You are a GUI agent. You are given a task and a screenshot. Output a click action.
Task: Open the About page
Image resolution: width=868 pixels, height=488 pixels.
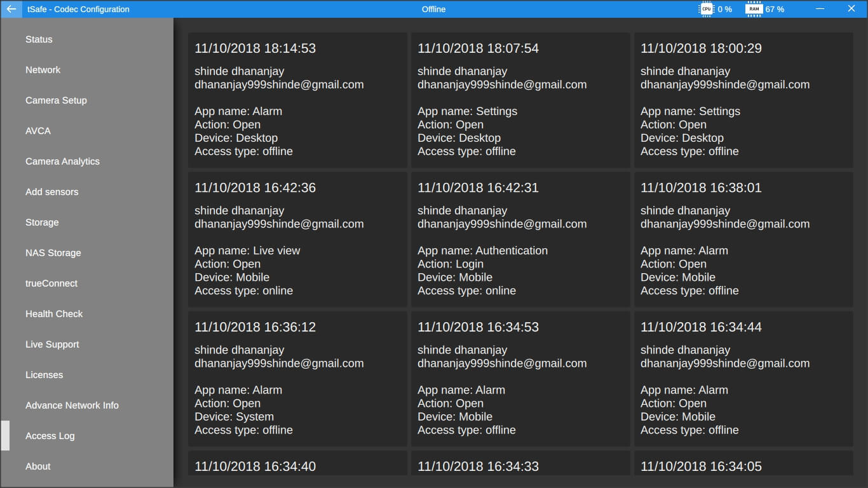pos(38,466)
